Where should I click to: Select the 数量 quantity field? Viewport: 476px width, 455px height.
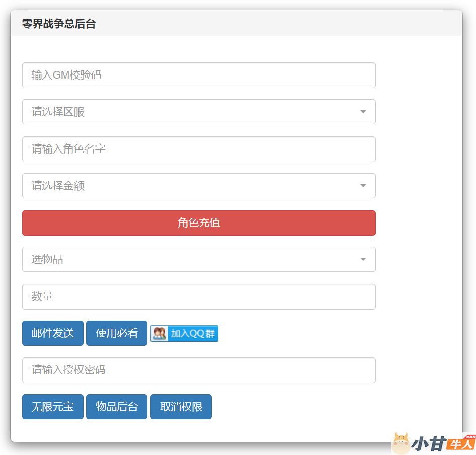click(199, 296)
